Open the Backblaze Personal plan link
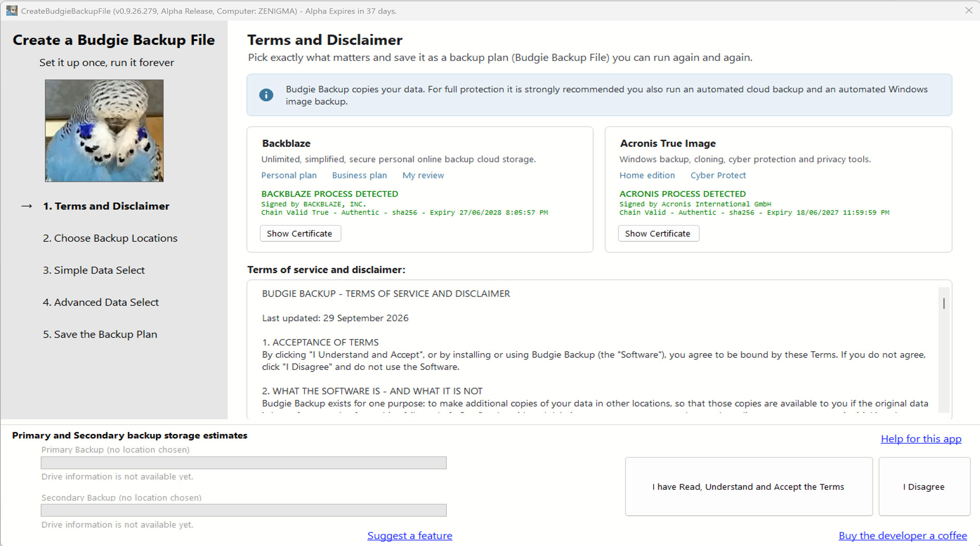Screen dimensions: 980x546 (x=289, y=176)
